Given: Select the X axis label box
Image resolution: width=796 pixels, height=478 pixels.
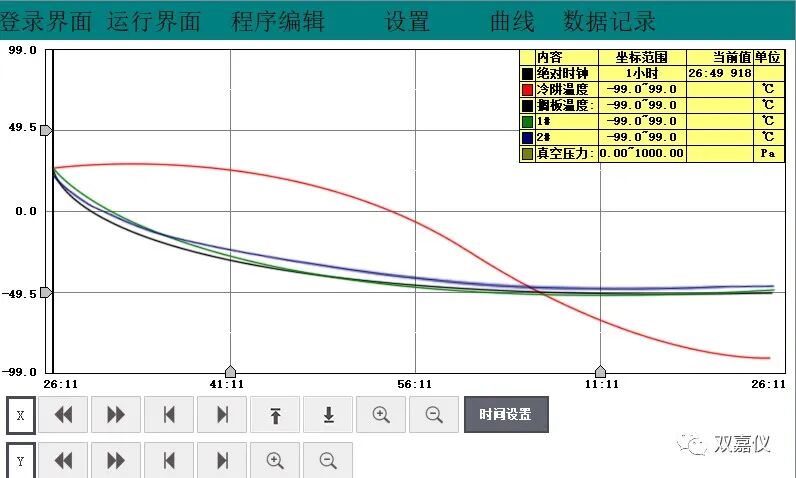Looking at the screenshot, I should 21,416.
